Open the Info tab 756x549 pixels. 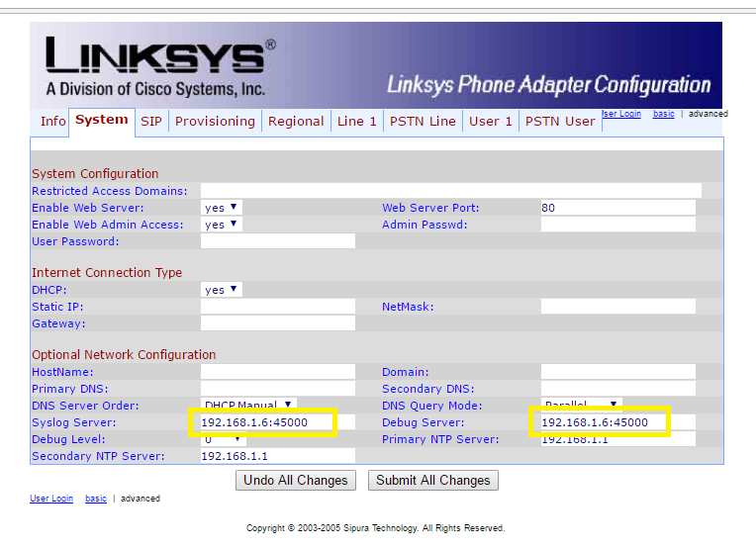(x=53, y=121)
